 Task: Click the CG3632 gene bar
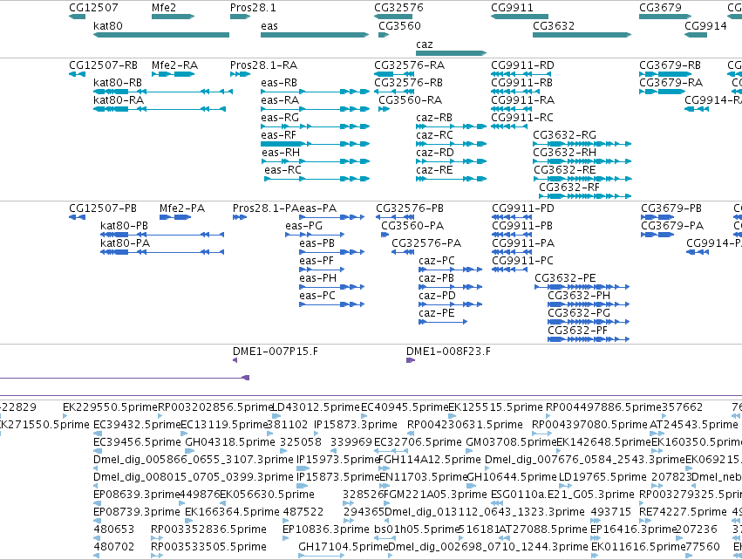pyautogui.click(x=582, y=35)
